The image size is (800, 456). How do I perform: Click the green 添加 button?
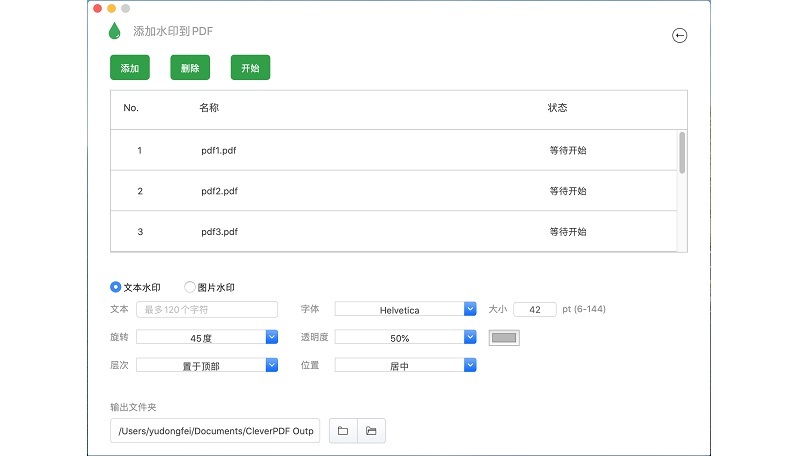click(129, 68)
